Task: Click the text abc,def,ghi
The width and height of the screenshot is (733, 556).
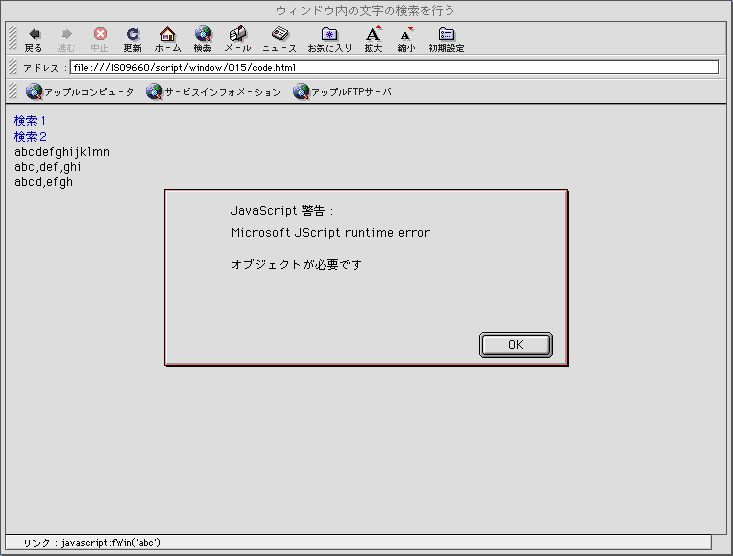Action: tap(48, 167)
